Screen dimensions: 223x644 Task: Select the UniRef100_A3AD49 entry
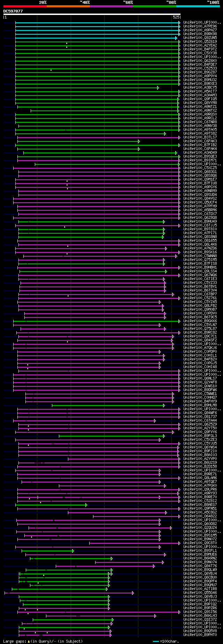[200, 153]
